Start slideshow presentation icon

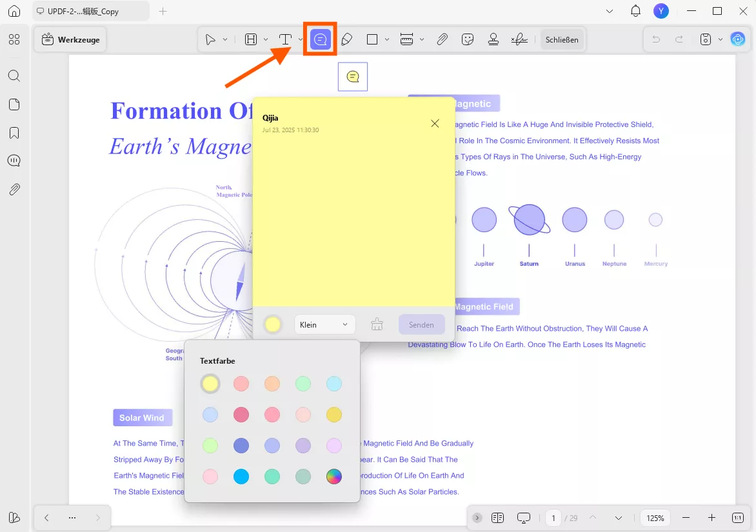523,518
